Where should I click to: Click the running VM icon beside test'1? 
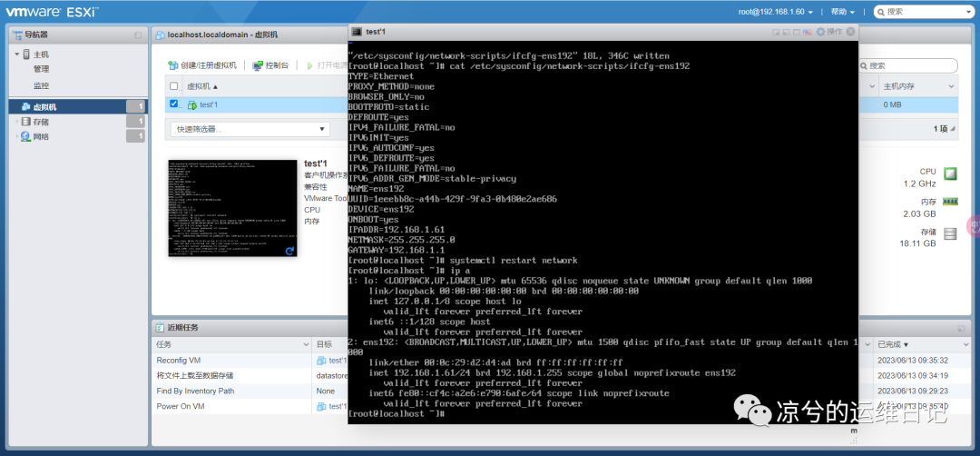[x=192, y=105]
